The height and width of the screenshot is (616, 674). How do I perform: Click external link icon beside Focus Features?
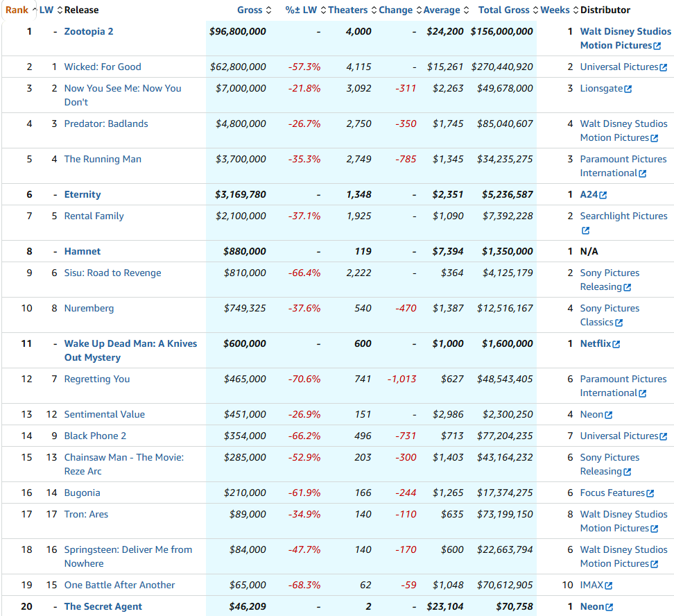[650, 494]
